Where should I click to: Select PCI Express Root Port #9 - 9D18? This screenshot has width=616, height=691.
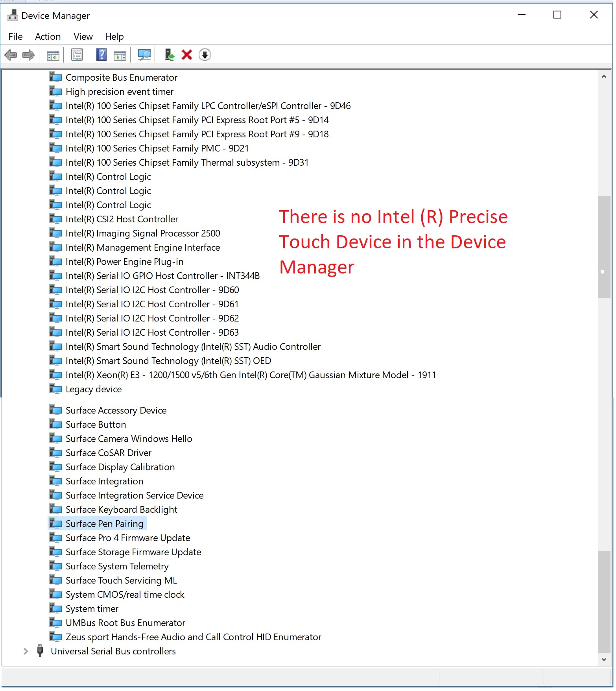tap(197, 134)
